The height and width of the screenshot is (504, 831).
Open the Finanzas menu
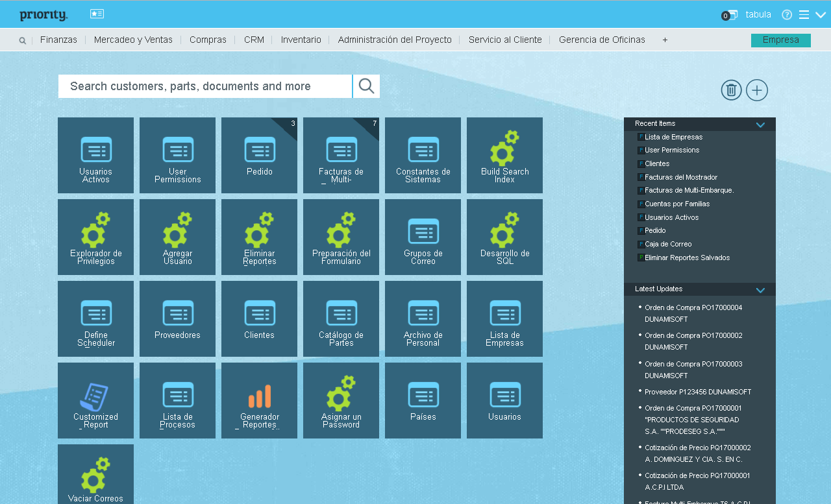(x=58, y=40)
